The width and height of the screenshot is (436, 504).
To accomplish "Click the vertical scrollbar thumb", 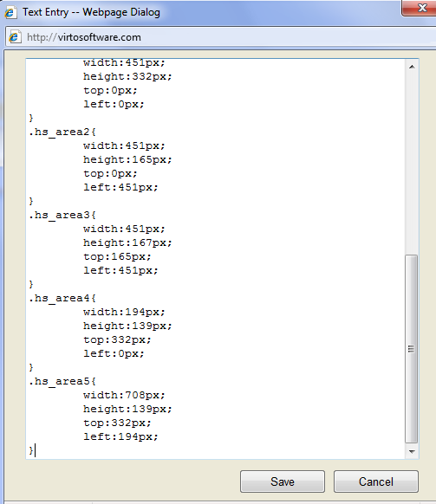I will click(x=411, y=349).
